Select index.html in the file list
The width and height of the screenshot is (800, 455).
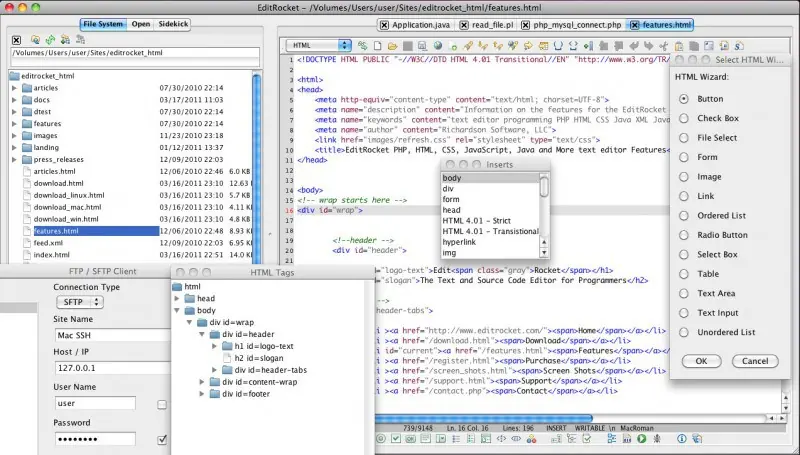(x=52, y=255)
